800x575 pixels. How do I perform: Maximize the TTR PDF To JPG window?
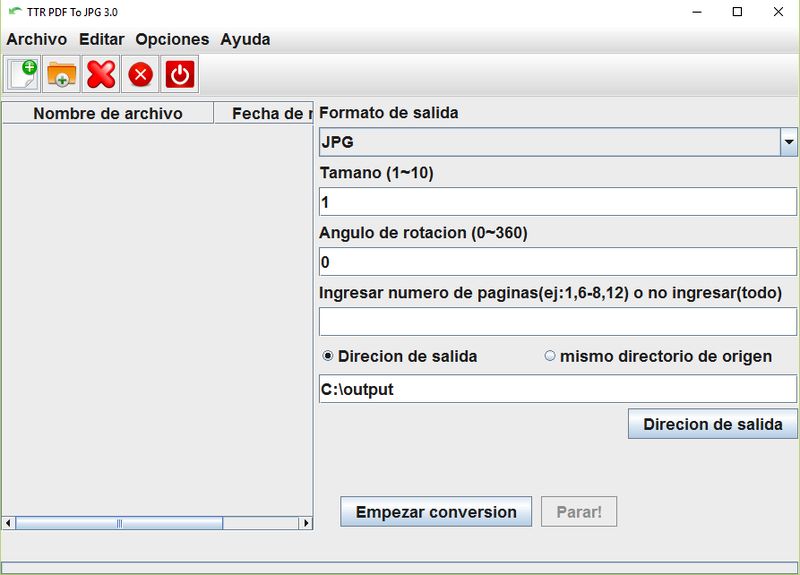pyautogui.click(x=737, y=12)
